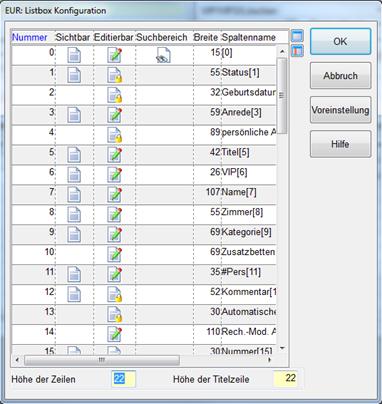Click the Sichtbar column header
The width and height of the screenshot is (382, 404).
73,37
